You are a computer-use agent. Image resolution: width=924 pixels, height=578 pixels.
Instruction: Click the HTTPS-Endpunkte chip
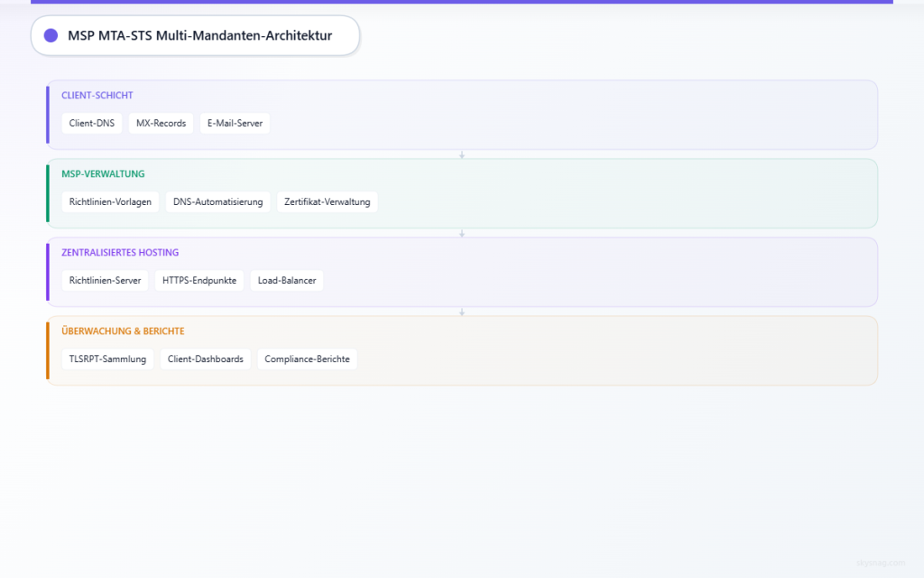point(199,280)
